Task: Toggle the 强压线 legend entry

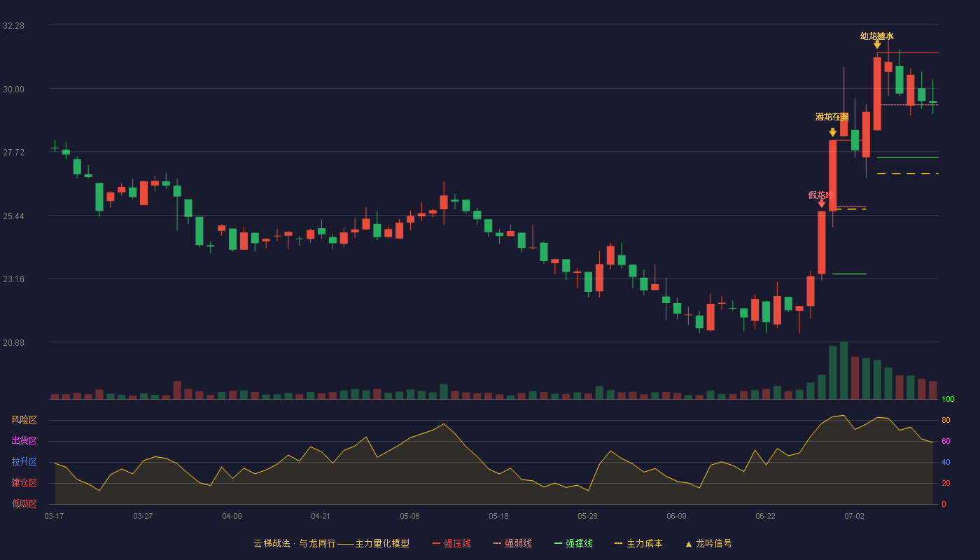Action: (x=451, y=543)
